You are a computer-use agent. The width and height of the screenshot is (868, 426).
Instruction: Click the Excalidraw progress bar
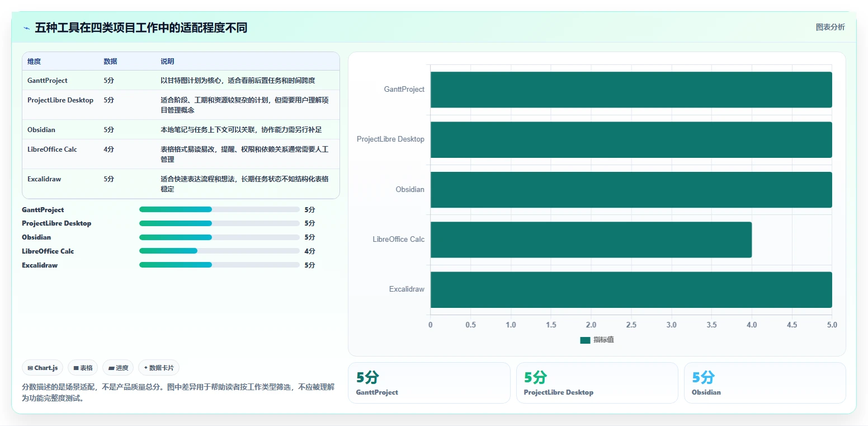pos(219,265)
